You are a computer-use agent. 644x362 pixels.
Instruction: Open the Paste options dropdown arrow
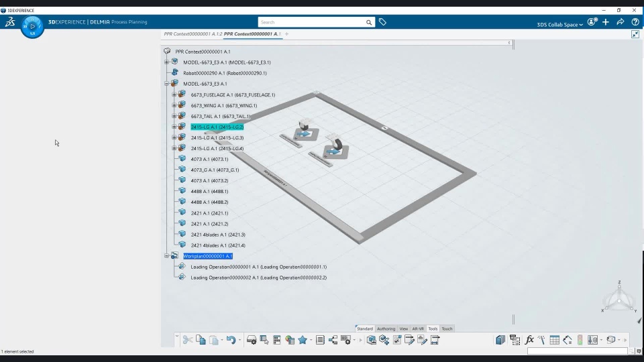point(222,341)
